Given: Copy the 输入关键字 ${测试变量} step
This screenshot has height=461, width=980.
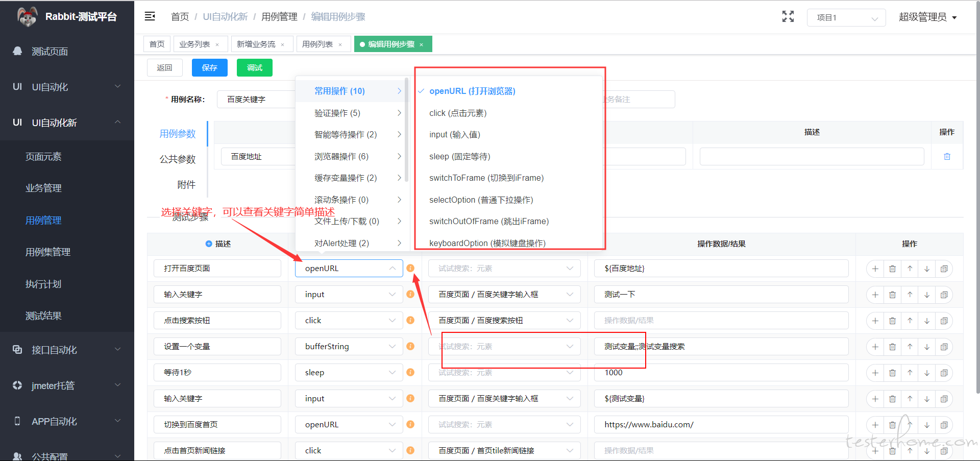Looking at the screenshot, I should [944, 399].
